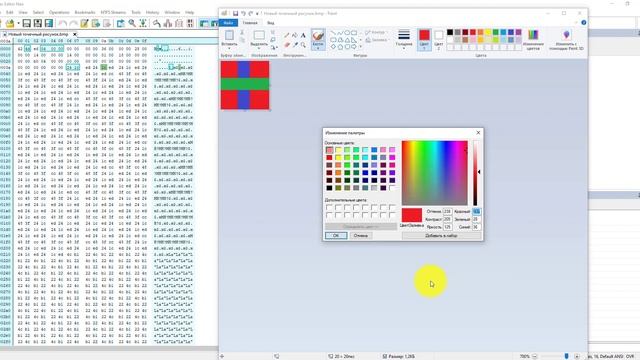The image size is (640, 360).
Task: Open the Edit menu in the hex editor
Action: click(x=9, y=13)
